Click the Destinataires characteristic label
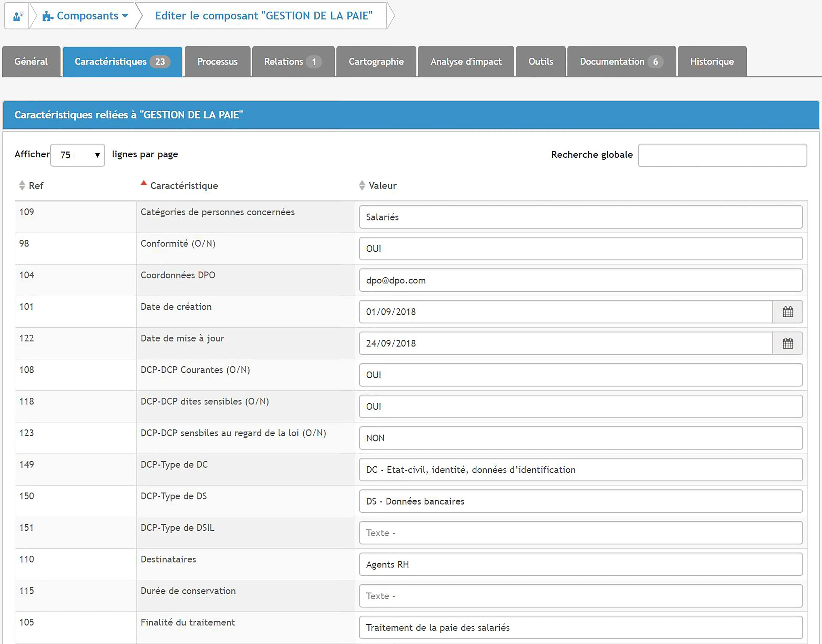 tap(169, 559)
